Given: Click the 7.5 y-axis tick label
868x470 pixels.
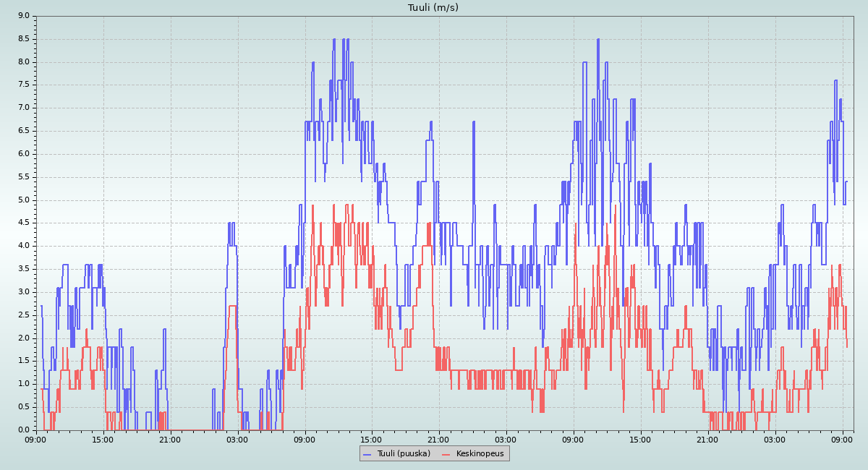Looking at the screenshot, I should pos(23,85).
